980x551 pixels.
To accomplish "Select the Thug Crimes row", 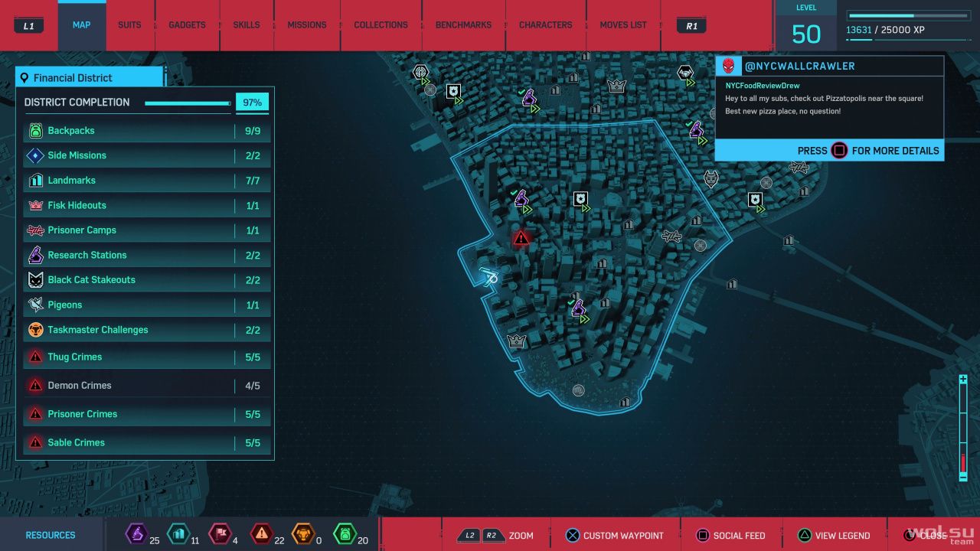I will pyautogui.click(x=146, y=357).
